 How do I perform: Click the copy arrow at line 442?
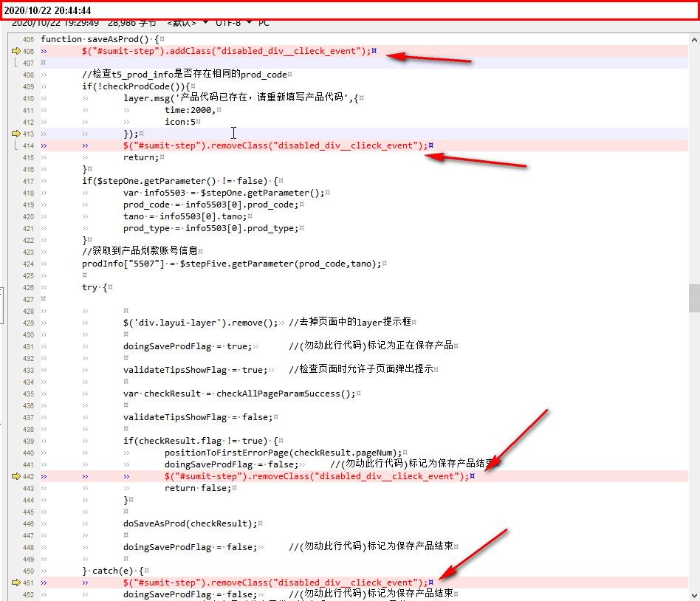pyautogui.click(x=16, y=476)
